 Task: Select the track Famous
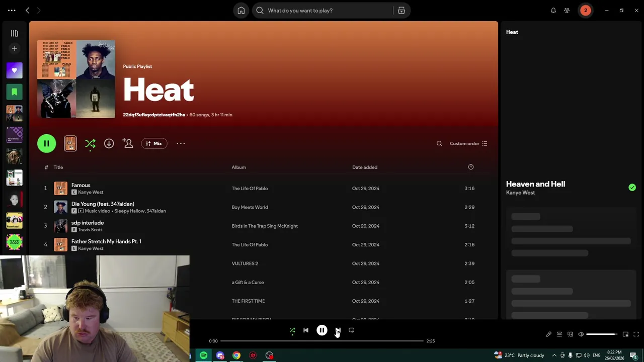[x=80, y=185]
